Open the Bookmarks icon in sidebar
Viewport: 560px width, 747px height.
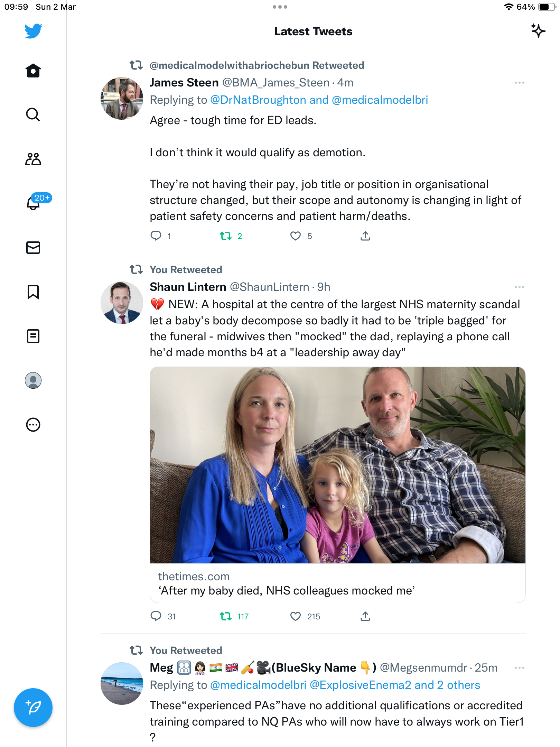pyautogui.click(x=33, y=292)
